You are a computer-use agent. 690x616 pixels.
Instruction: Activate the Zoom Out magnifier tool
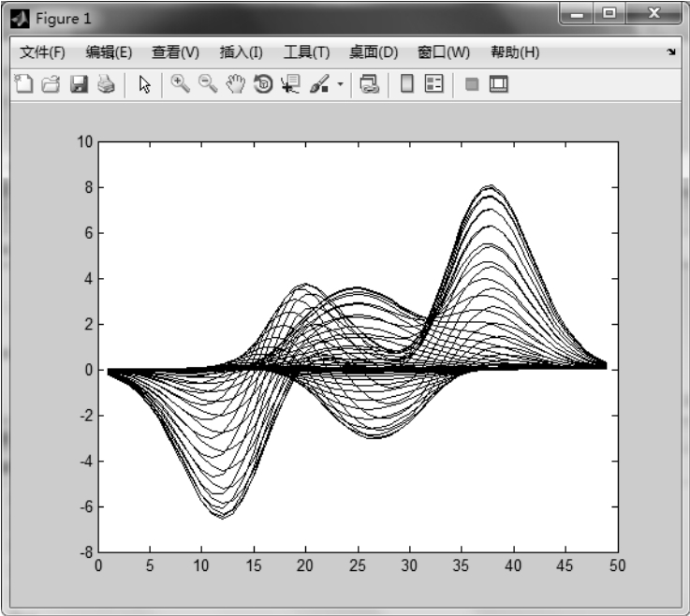click(x=208, y=83)
